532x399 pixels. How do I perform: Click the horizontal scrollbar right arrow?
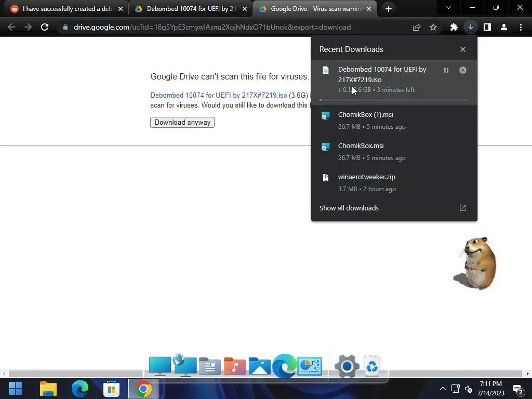pyautogui.click(x=528, y=374)
